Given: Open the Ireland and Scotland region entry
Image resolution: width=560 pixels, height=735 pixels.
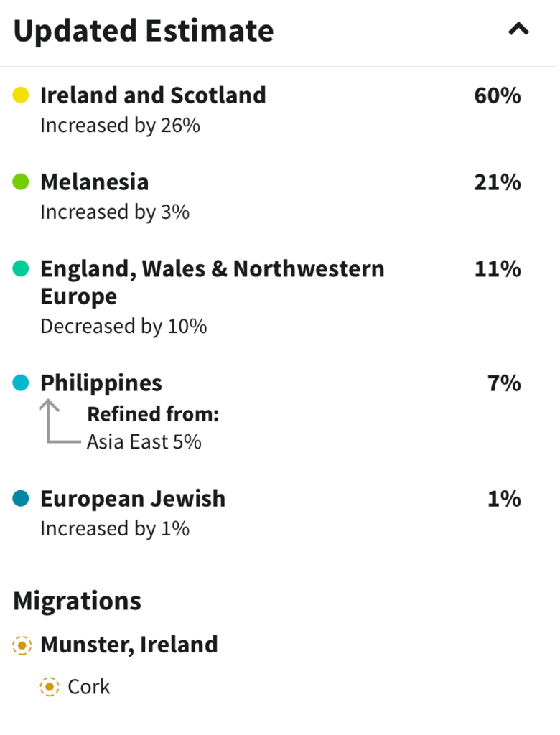Looking at the screenshot, I should point(154,94).
